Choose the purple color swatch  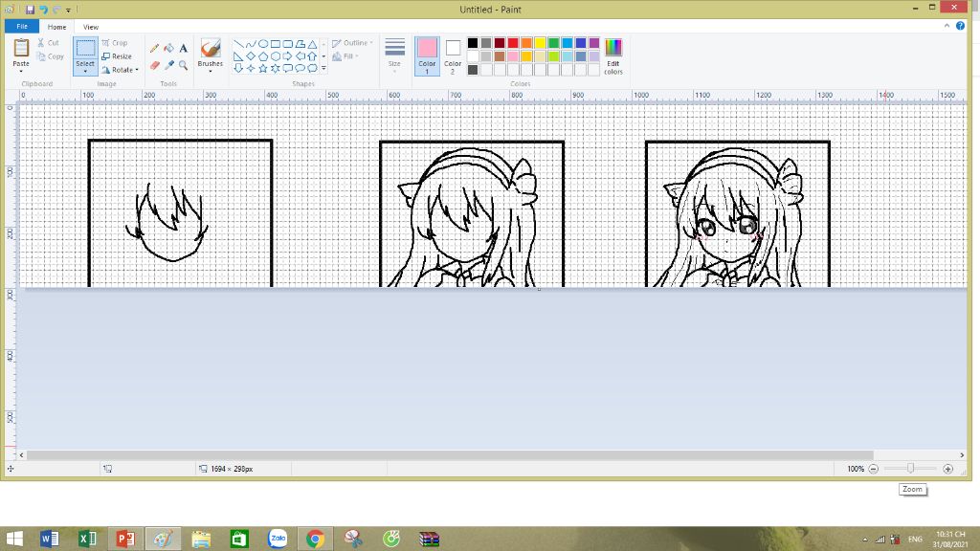click(x=594, y=43)
